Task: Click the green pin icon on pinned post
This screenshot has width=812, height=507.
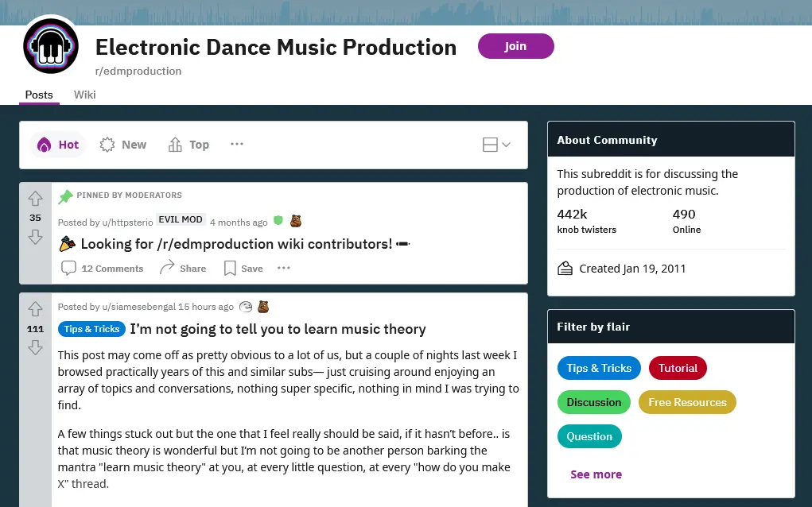Action: (x=65, y=196)
